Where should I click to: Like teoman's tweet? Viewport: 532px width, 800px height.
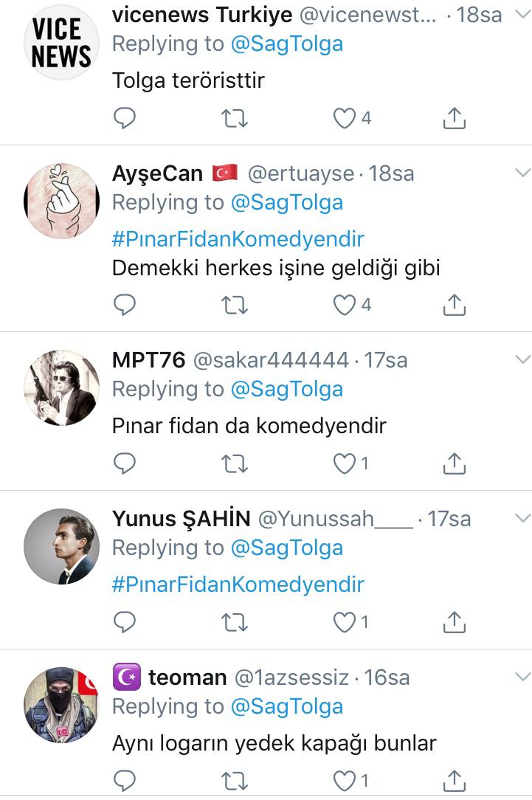coord(345,780)
